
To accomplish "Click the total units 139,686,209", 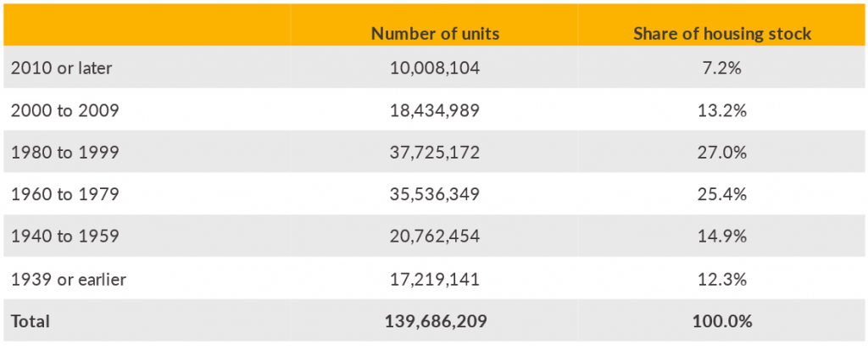I will coord(436,321).
